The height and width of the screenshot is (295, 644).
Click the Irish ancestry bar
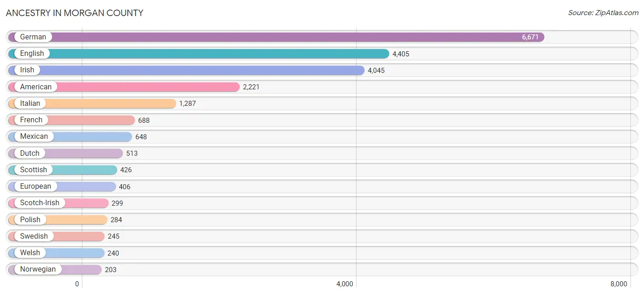(x=186, y=70)
